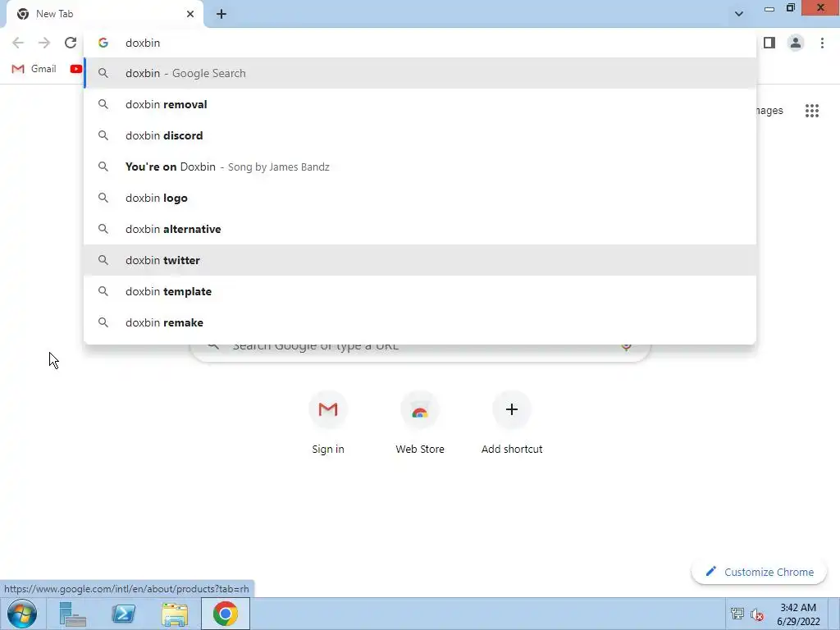Image resolution: width=840 pixels, height=630 pixels.
Task: Select the 'doxbin twitter' suggestion
Action: 420,260
